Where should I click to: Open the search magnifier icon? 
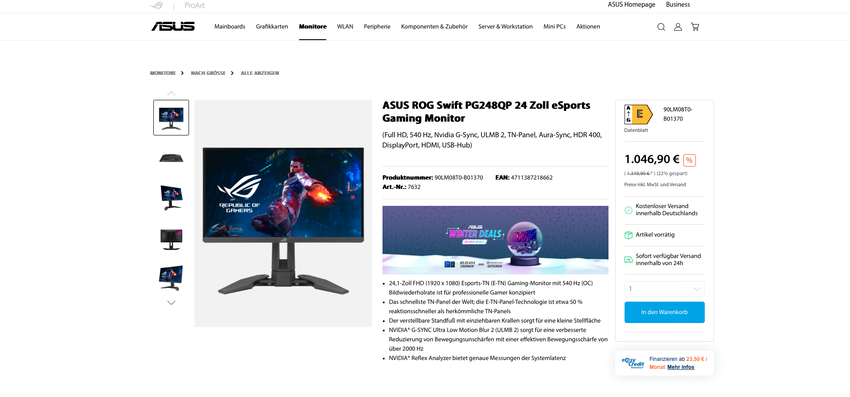(x=661, y=27)
